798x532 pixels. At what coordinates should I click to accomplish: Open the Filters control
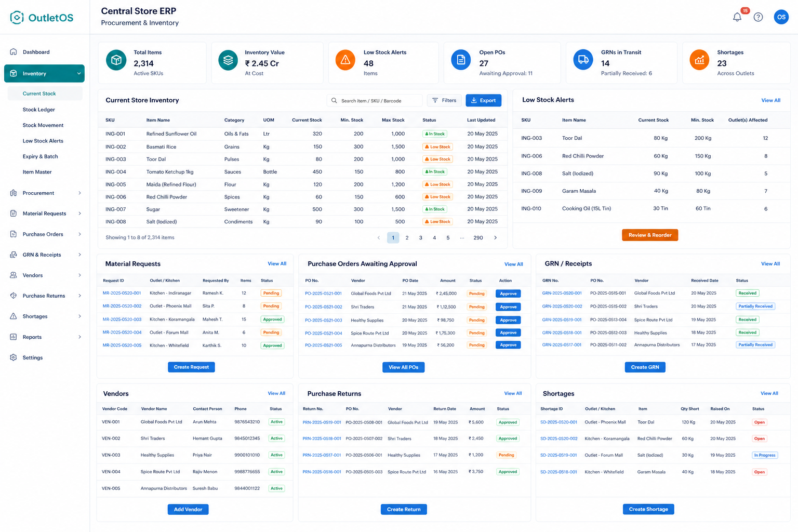point(444,100)
